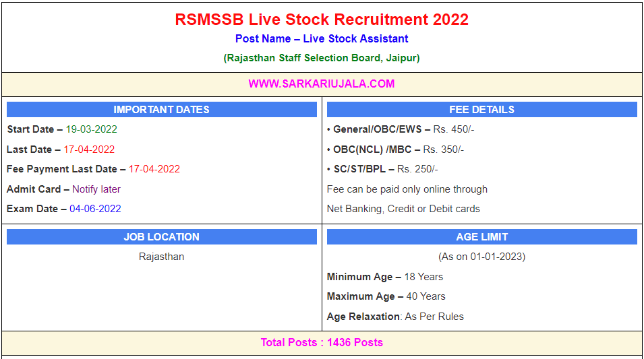Select the Post Name Live Stock Assistant text
Image resolution: width=644 pixels, height=359 pixels.
tap(322, 39)
